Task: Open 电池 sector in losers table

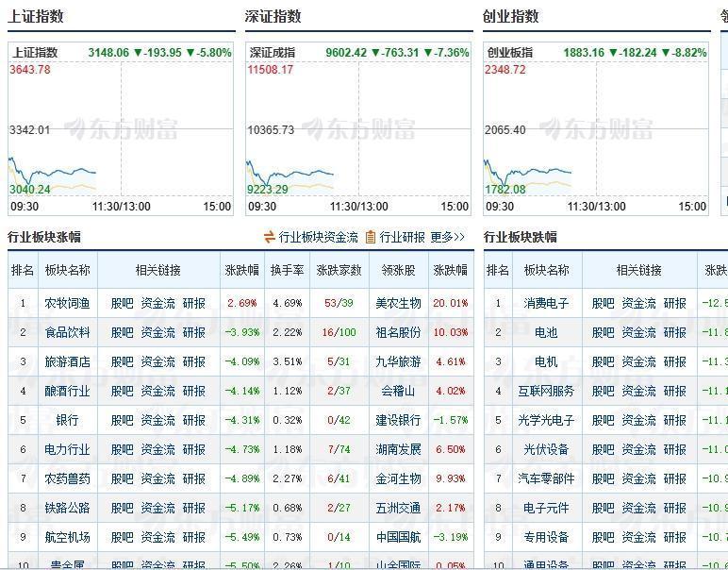Action: (546, 332)
